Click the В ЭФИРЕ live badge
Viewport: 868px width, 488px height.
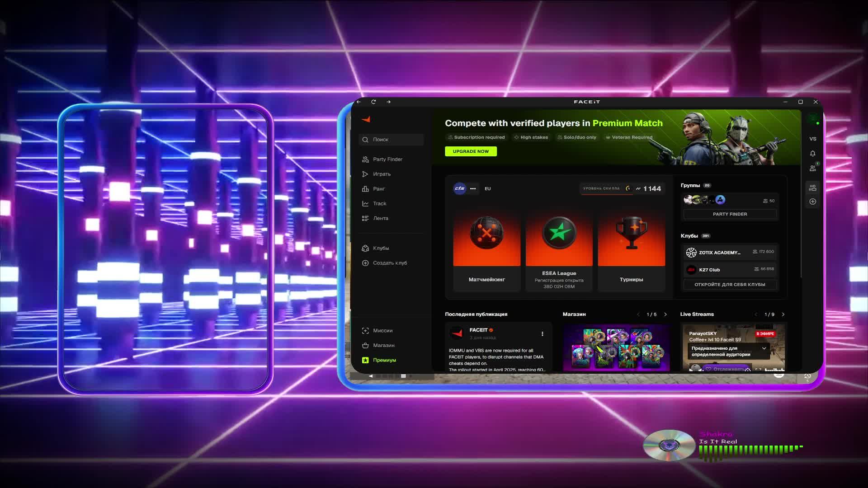click(x=765, y=334)
